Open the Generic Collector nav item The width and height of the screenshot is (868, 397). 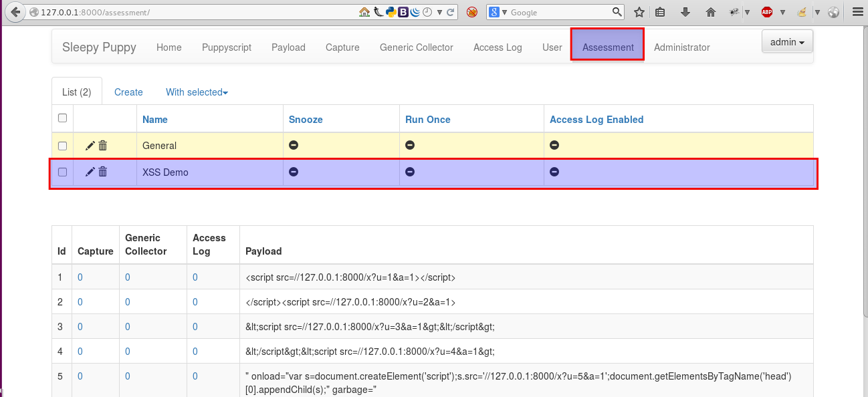[x=417, y=47]
